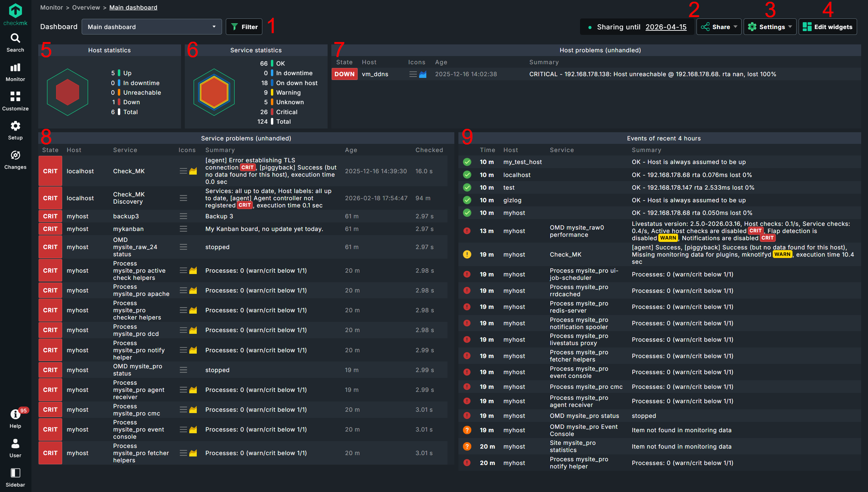Image resolution: width=868 pixels, height=492 pixels.
Task: Click the Events of recent 4 hours title
Action: click(664, 138)
